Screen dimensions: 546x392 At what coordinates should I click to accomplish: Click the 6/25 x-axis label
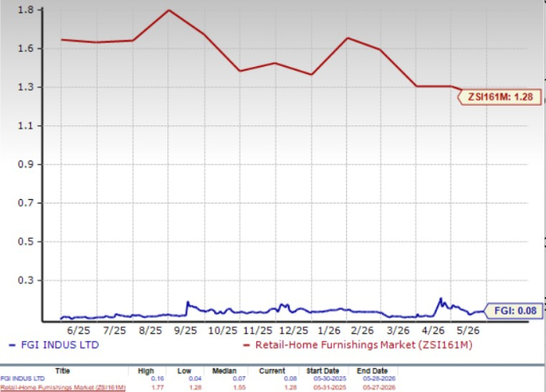78,330
